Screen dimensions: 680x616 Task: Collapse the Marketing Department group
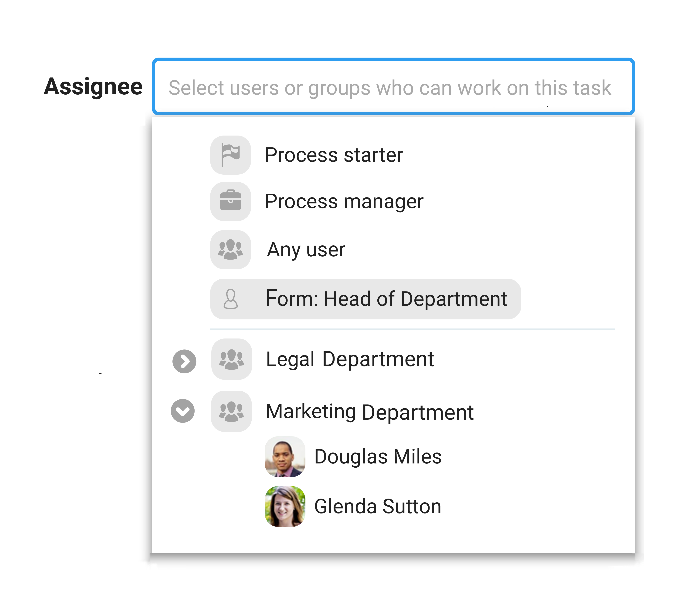182,411
